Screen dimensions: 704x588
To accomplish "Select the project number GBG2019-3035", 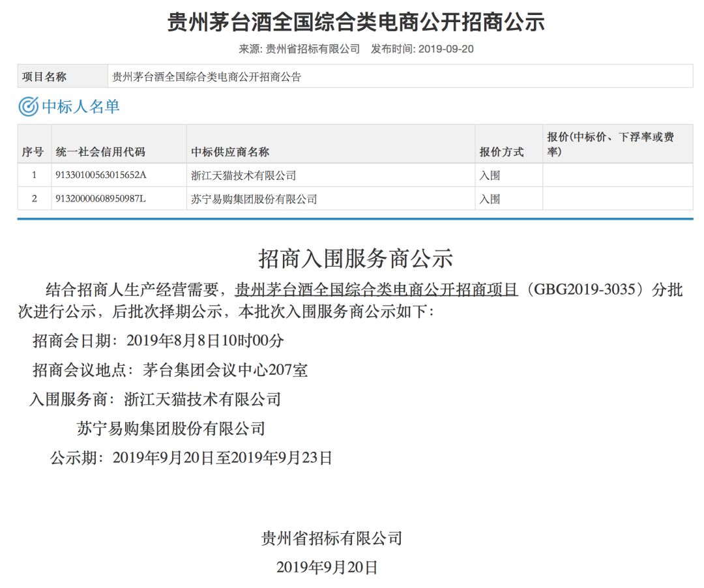I will tap(585, 289).
